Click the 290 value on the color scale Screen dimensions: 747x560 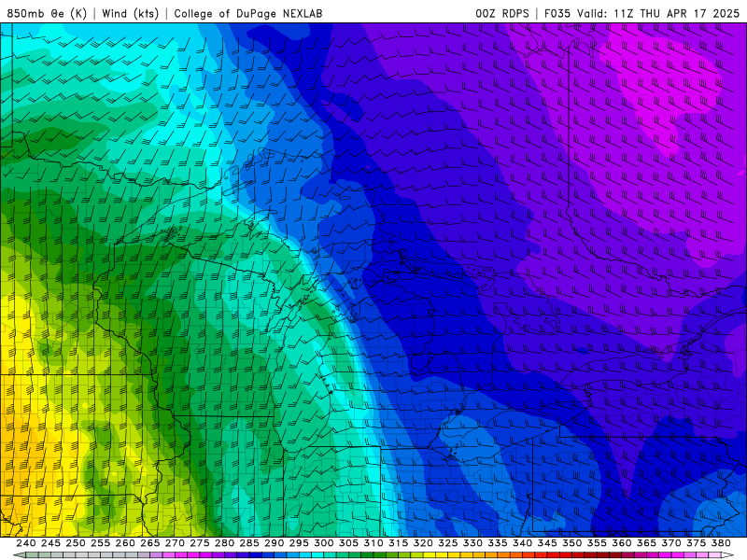point(274,543)
